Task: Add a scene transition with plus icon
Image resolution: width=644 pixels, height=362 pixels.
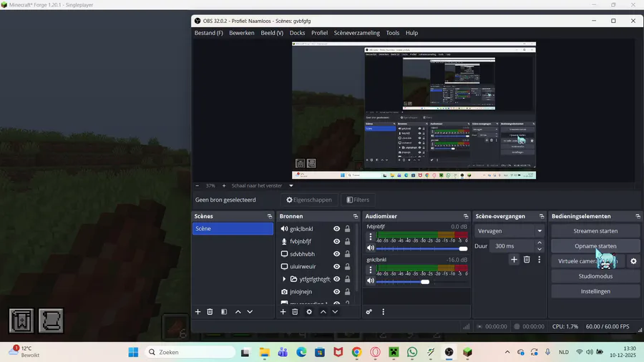Action: (x=514, y=260)
